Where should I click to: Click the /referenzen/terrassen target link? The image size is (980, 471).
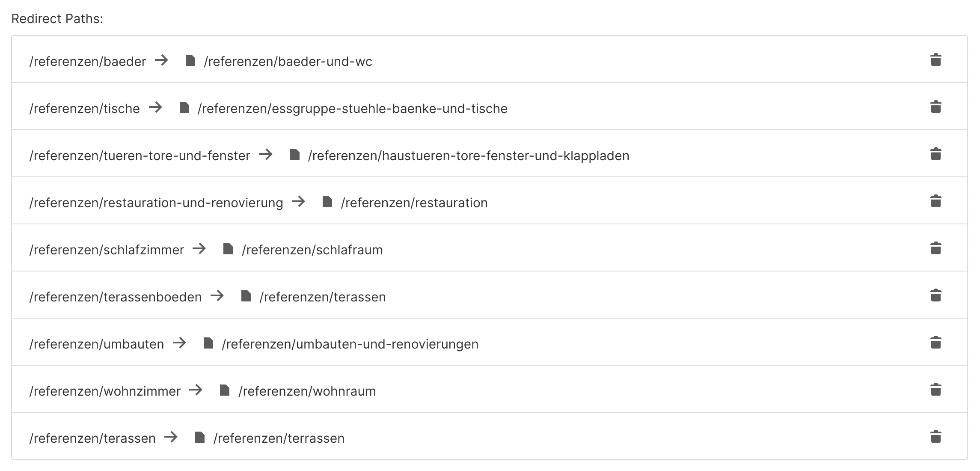(x=279, y=438)
